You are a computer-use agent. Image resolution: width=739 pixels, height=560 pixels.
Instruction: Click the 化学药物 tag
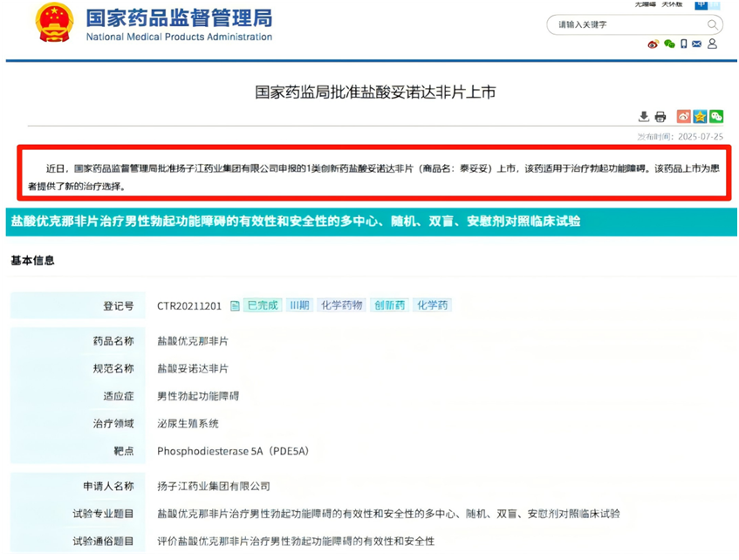[342, 305]
